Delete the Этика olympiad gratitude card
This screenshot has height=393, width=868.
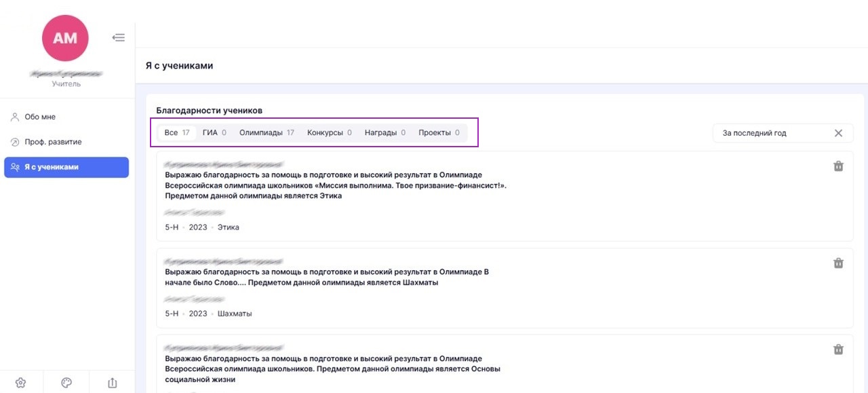[x=838, y=166]
